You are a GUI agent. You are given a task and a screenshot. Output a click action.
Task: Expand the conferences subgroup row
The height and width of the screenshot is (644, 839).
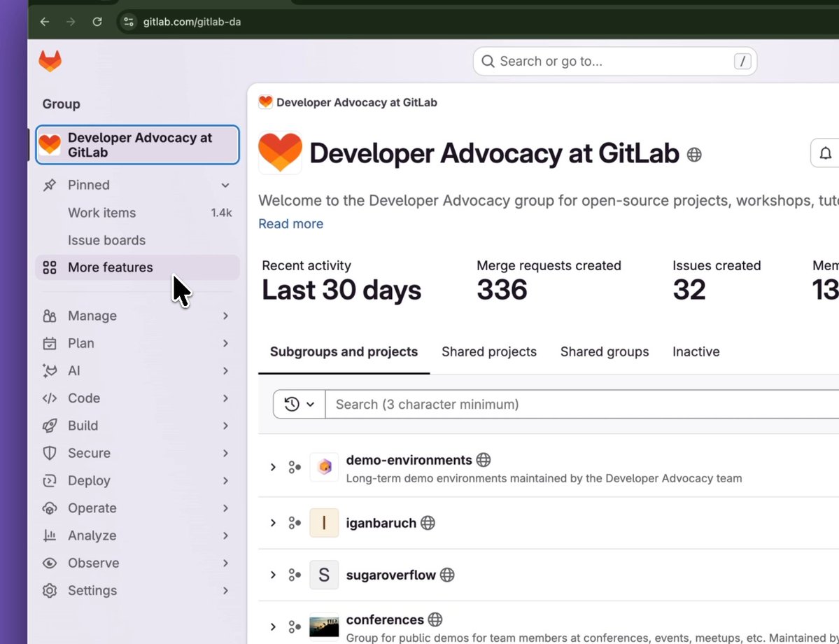pyautogui.click(x=273, y=626)
